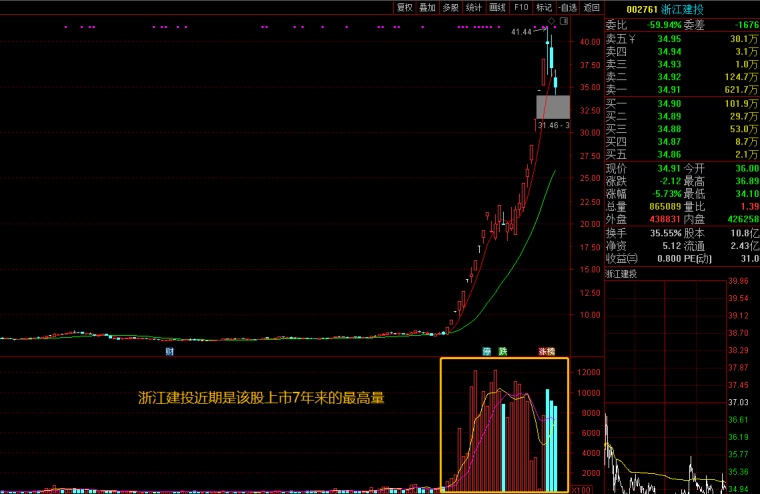Click the 涨停 marker icon under the candles

pyautogui.click(x=547, y=352)
